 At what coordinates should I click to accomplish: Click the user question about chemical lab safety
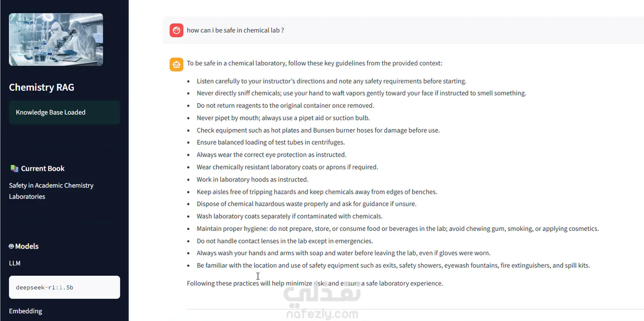[235, 30]
